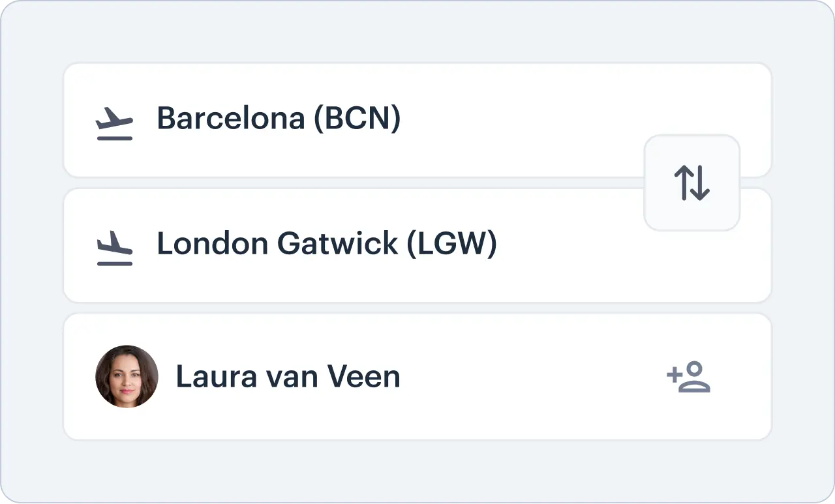Image resolution: width=835 pixels, height=504 pixels.
Task: Click the downward arrow in swap icon
Action: [x=701, y=183]
